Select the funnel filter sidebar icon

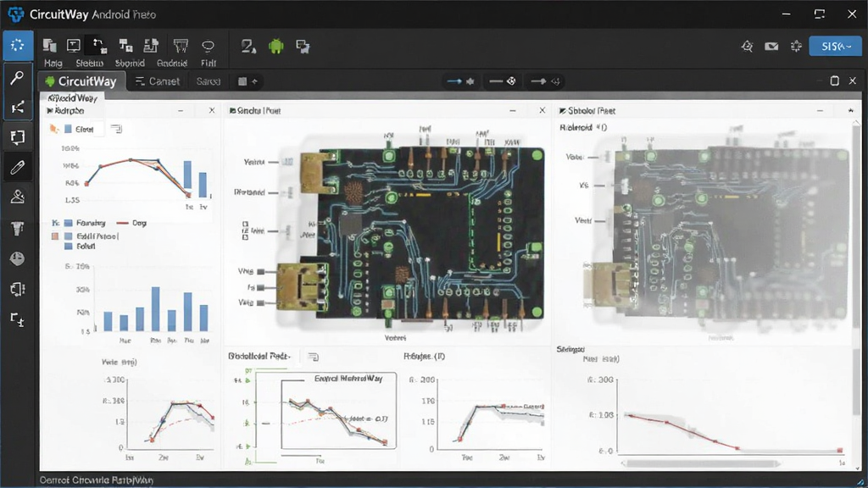click(x=17, y=228)
